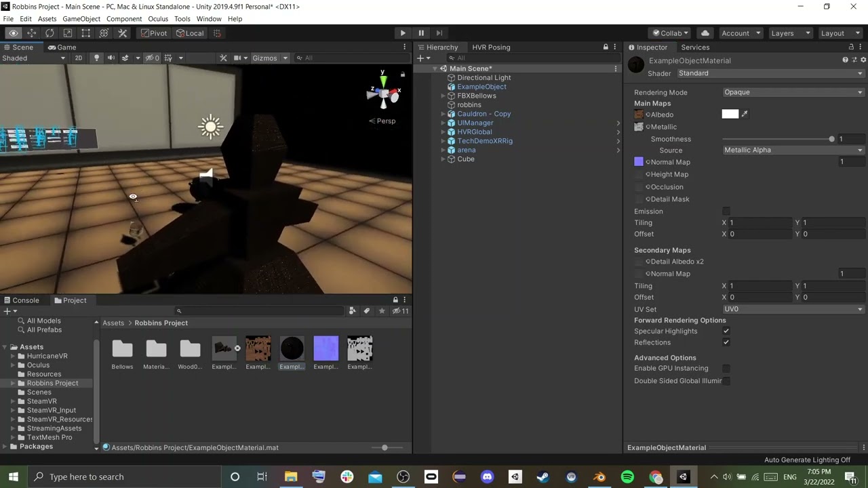Open the Hurricane VR folder in Assets tree
Image resolution: width=868 pixels, height=488 pixels.
[x=47, y=356]
